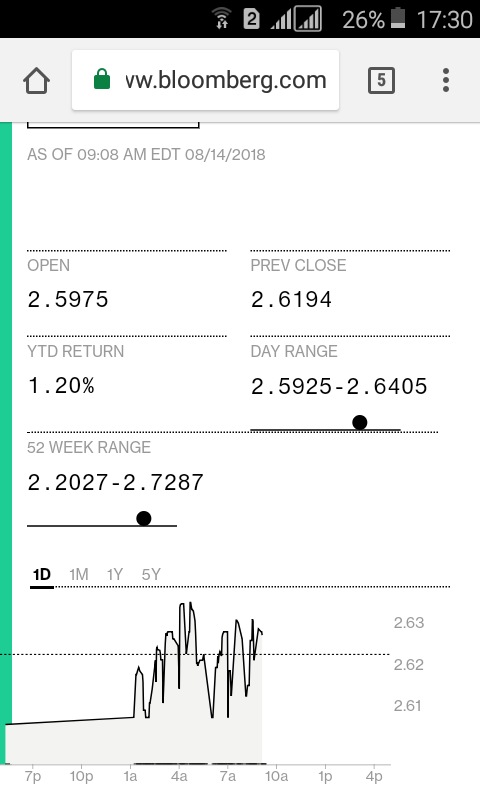Switch to the 1M chart range
Image resolution: width=480 pixels, height=800 pixels.
(79, 574)
